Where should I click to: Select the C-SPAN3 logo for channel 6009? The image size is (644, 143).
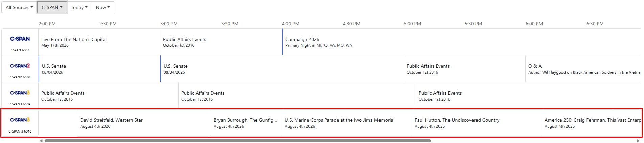click(20, 93)
